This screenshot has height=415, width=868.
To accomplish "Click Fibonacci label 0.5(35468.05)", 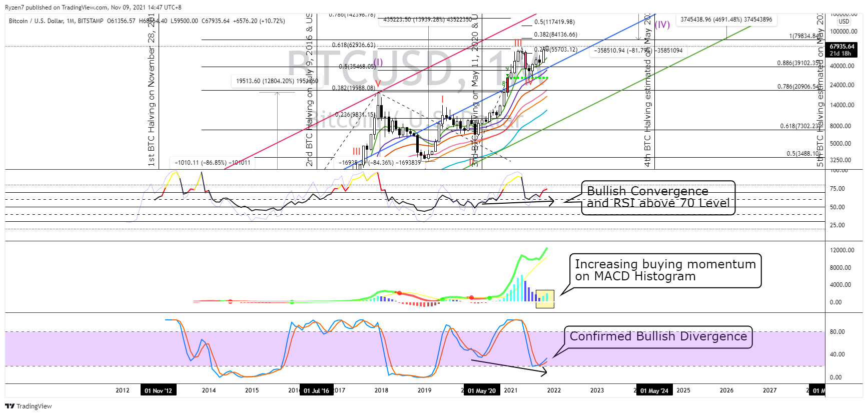I will click(357, 66).
